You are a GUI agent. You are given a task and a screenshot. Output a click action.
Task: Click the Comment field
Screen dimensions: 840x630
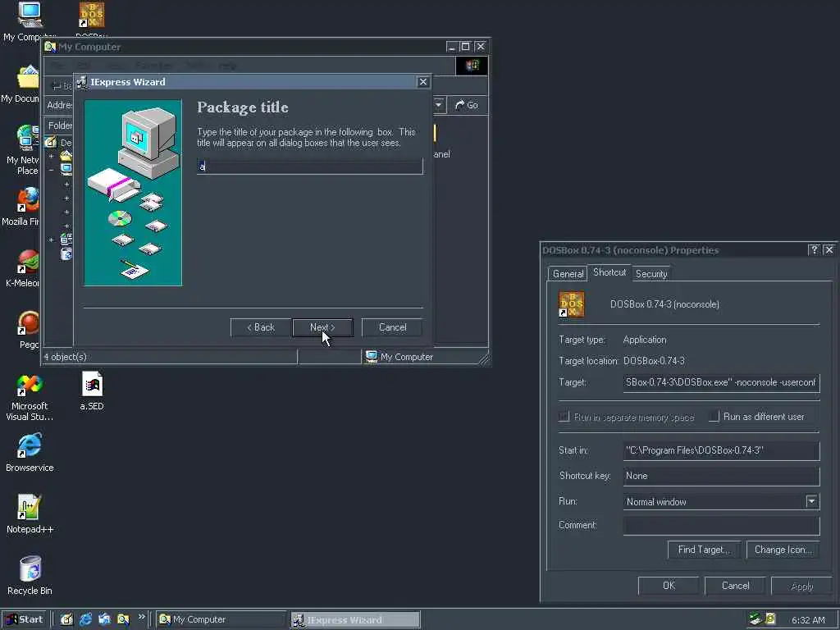pos(721,525)
